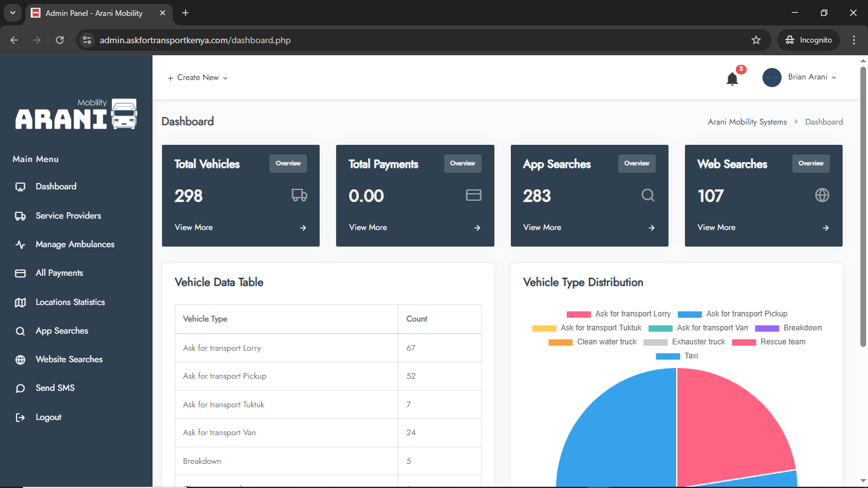
Task: Click Arani Mobility Systems breadcrumb link
Action: pos(747,122)
